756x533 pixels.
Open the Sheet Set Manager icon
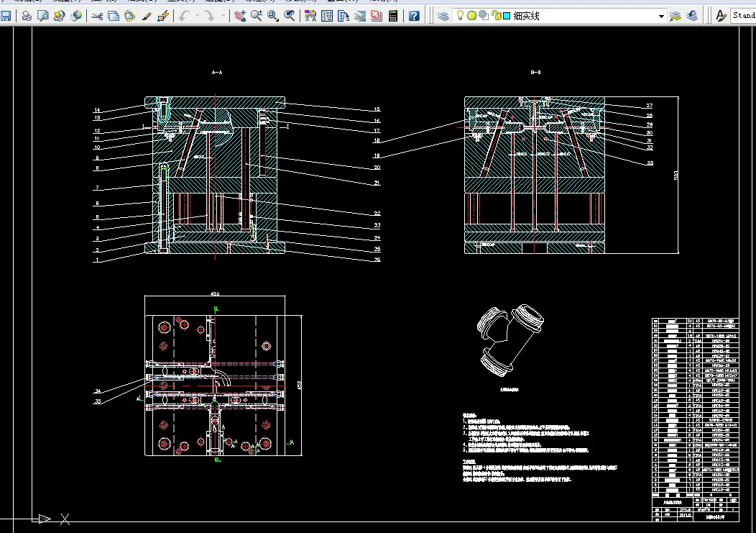[x=360, y=16]
